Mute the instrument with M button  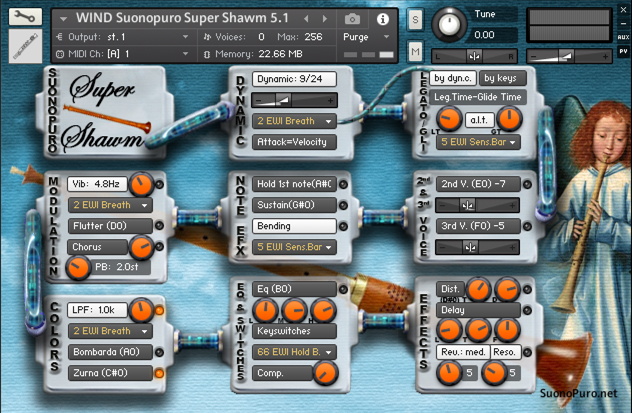coord(415,51)
